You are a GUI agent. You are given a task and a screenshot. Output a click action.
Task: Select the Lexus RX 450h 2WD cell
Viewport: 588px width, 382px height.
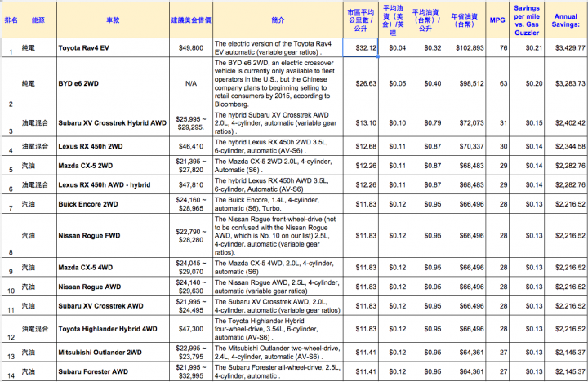point(113,146)
